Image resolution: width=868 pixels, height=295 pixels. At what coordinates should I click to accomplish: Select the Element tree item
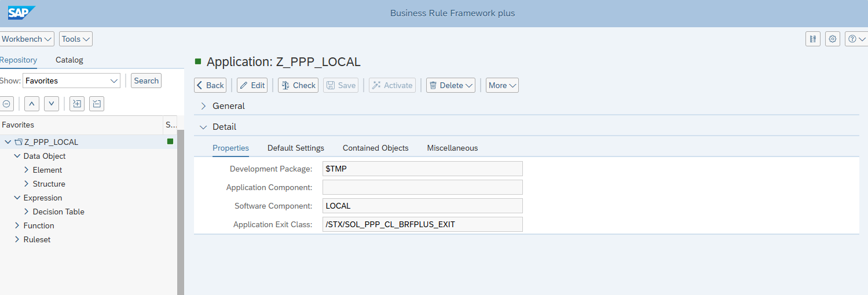[x=47, y=170]
